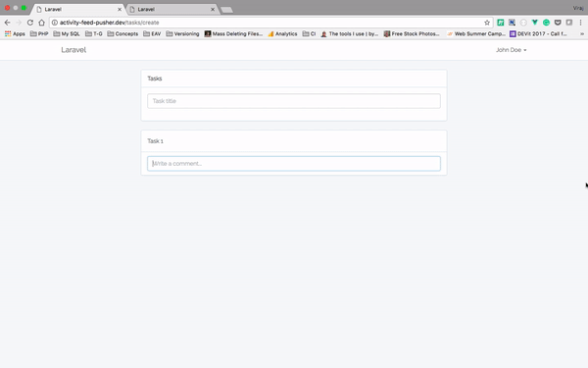Expand the John Doe user dropdown
Screen dimensions: 588x368
pyautogui.click(x=512, y=50)
